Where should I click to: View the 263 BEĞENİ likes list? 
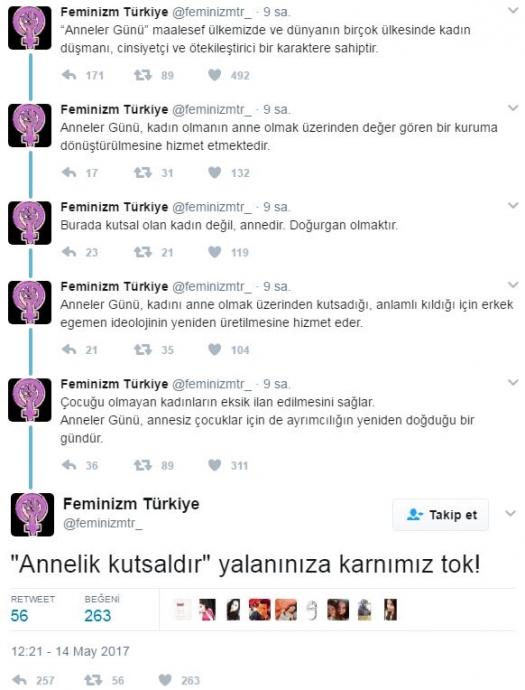coord(102,609)
